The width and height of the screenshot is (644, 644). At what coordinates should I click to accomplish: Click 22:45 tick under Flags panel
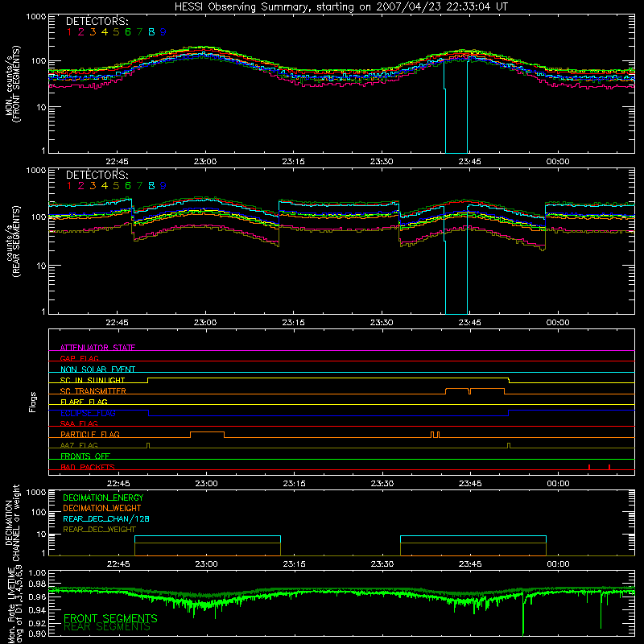[118, 484]
